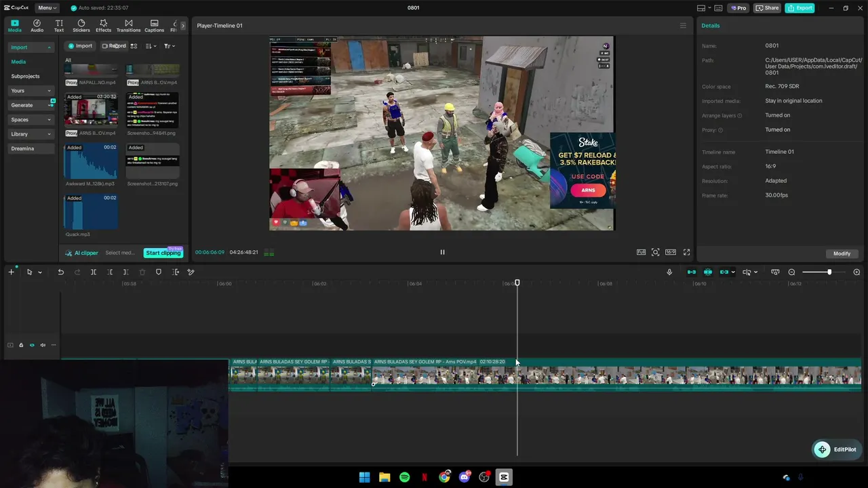The image size is (868, 488).
Task: Switch to the Text tab
Action: point(59,26)
